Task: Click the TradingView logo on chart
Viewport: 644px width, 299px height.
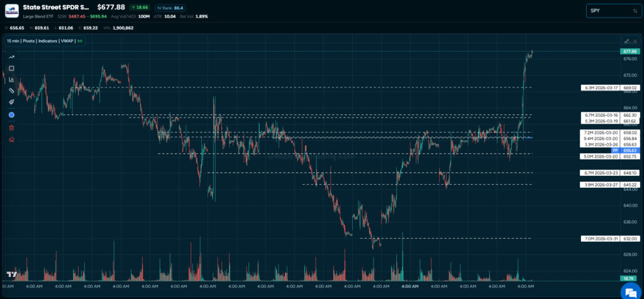Action: (11, 275)
